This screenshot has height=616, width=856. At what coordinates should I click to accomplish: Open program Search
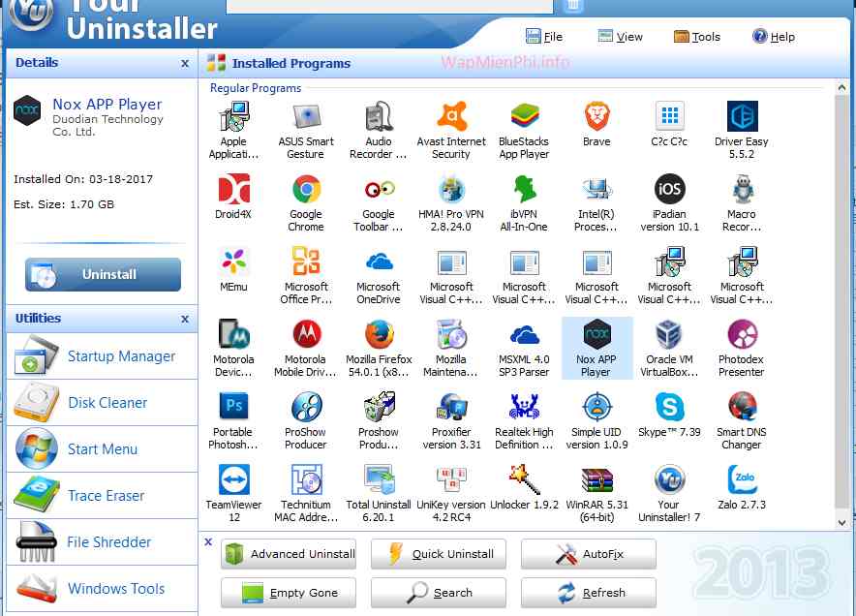click(x=439, y=593)
